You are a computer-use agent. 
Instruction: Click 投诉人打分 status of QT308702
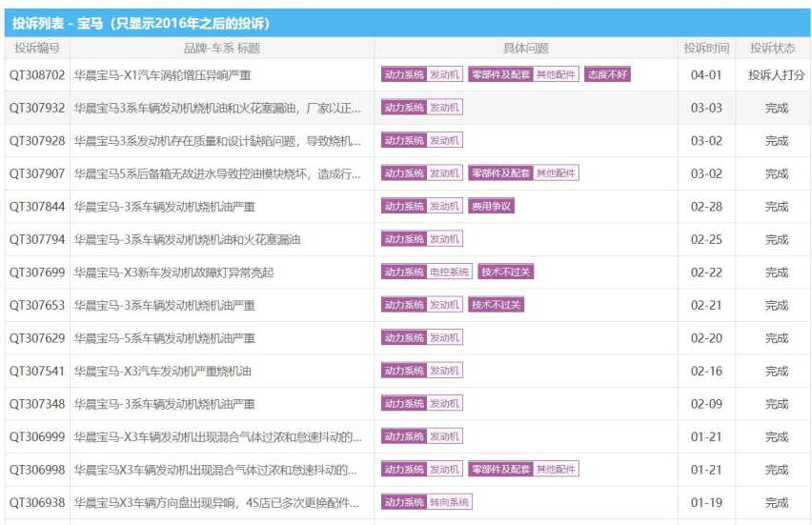pyautogui.click(x=777, y=75)
